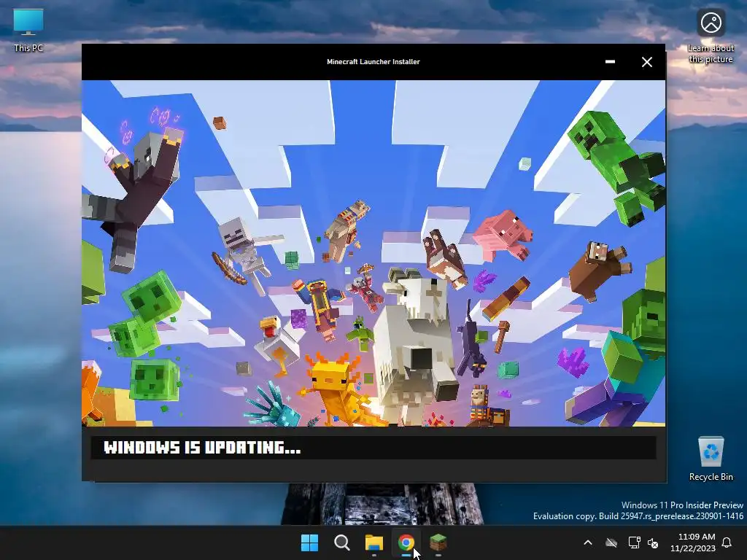747x560 pixels.
Task: Open the OneDrive cloud tray icon
Action: tap(611, 542)
